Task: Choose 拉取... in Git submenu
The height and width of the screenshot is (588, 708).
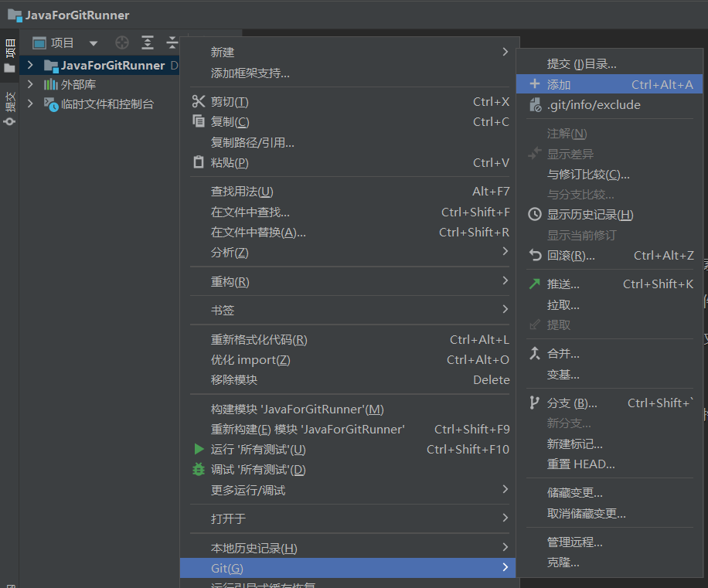Action: pyautogui.click(x=610, y=304)
